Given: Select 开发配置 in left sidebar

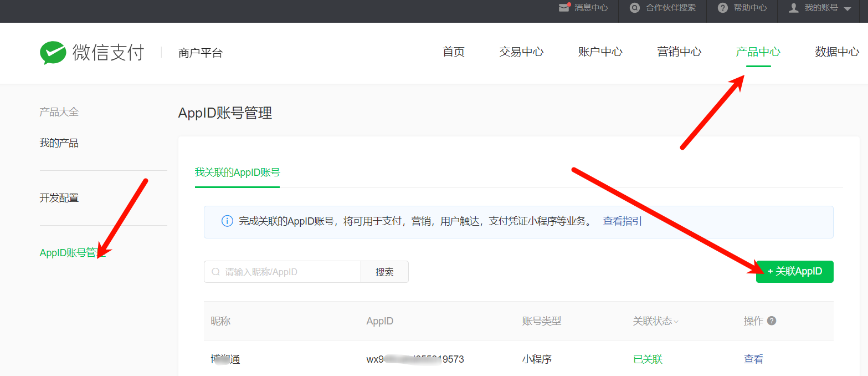Looking at the screenshot, I should point(59,198).
